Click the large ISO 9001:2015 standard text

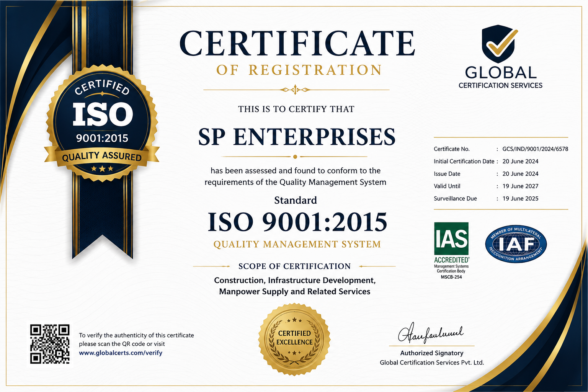pyautogui.click(x=297, y=222)
